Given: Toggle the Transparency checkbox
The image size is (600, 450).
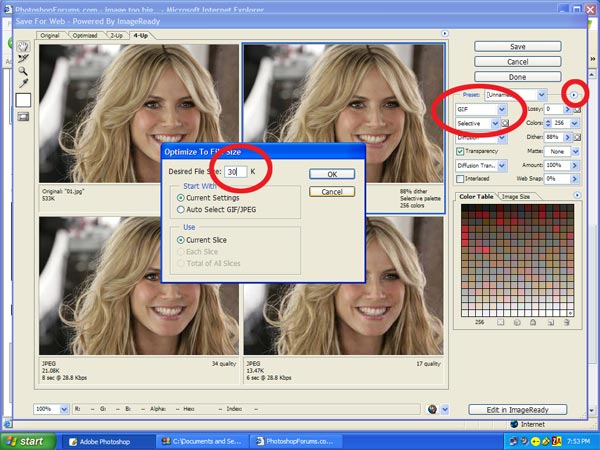Looking at the screenshot, I should click(460, 150).
